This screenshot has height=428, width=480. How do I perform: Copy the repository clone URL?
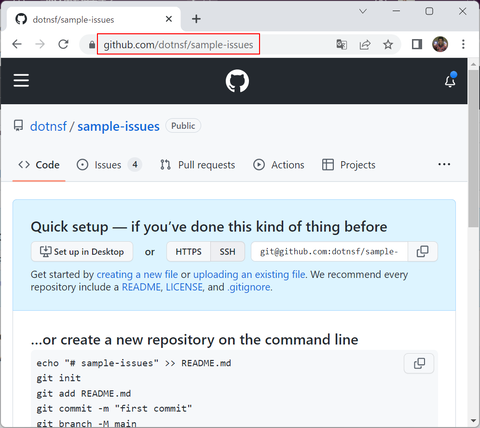click(x=423, y=252)
